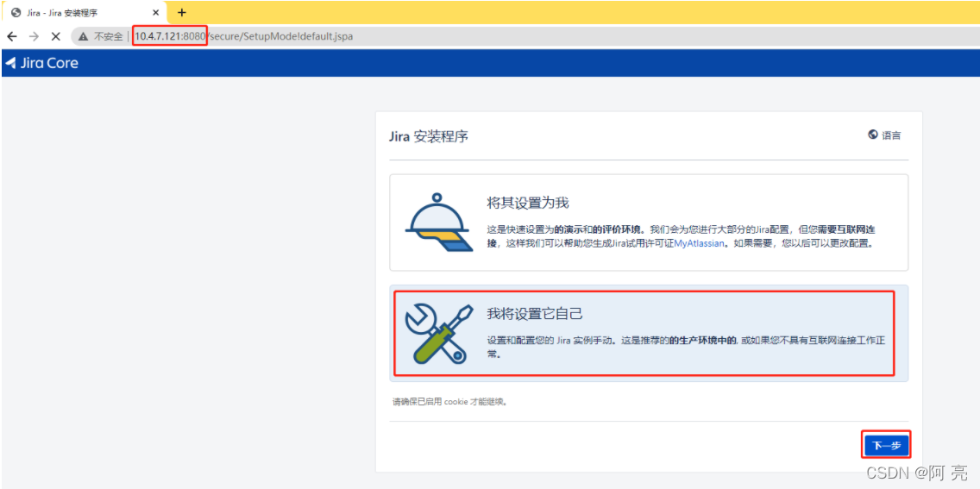Close the Jira 安装程序 tab
Image resolution: width=980 pixels, height=489 pixels.
pyautogui.click(x=156, y=12)
